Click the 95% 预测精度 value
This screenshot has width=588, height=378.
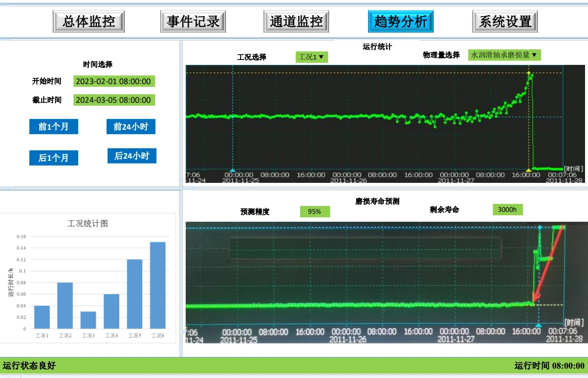315,211
